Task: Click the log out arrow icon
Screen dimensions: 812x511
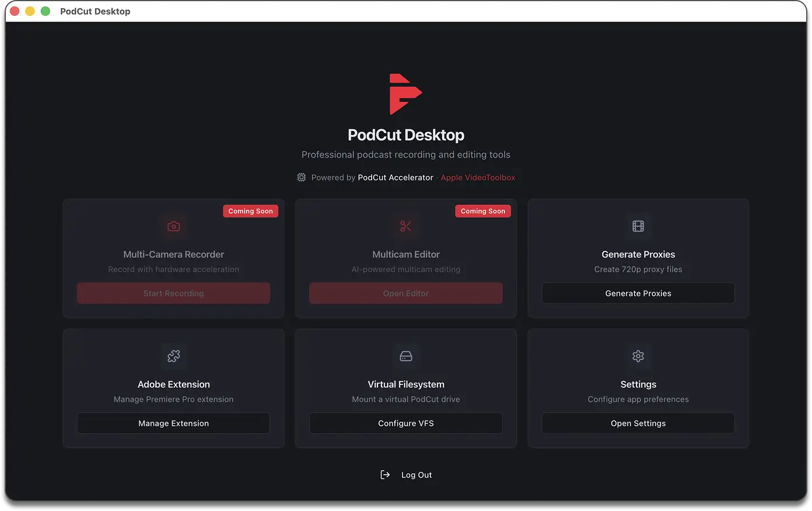Action: tap(385, 475)
